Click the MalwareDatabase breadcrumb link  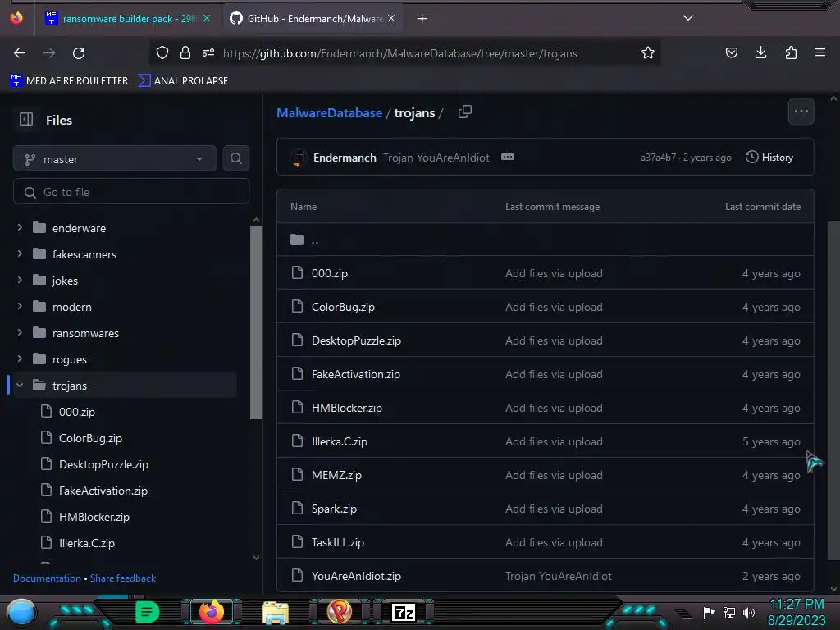coord(330,113)
